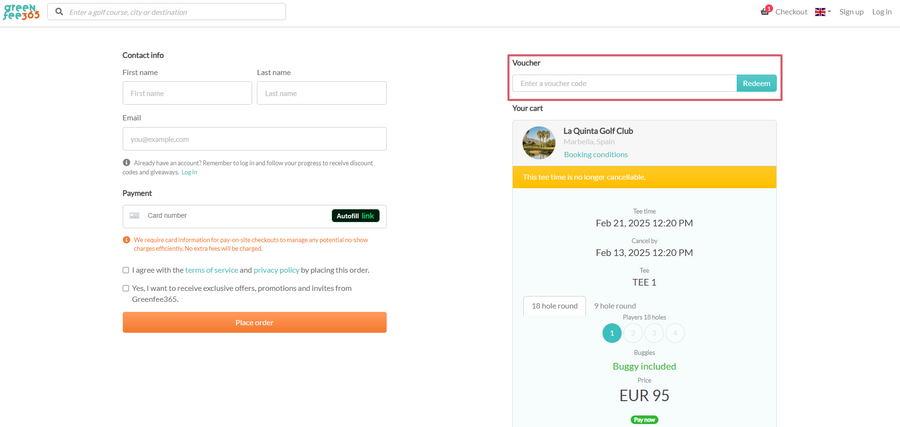900x427 pixels.
Task: Click the search magnifier icon
Action: [59, 12]
